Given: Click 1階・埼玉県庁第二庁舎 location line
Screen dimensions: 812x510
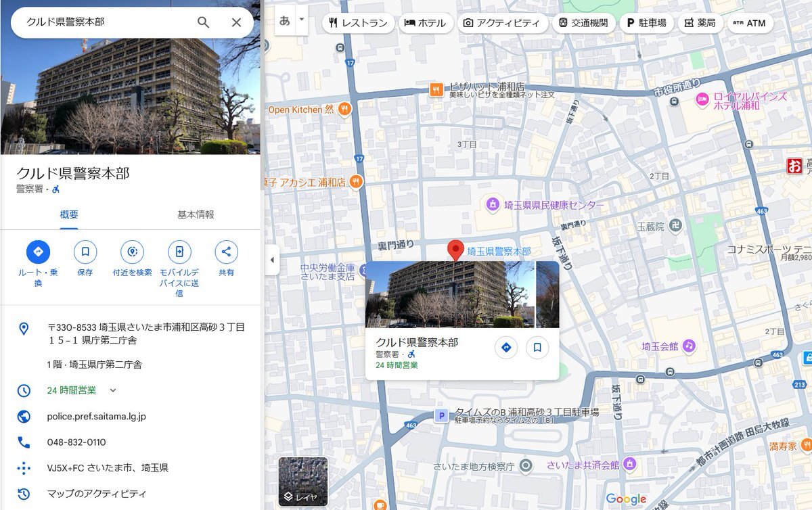Looking at the screenshot, I should click(x=95, y=365).
